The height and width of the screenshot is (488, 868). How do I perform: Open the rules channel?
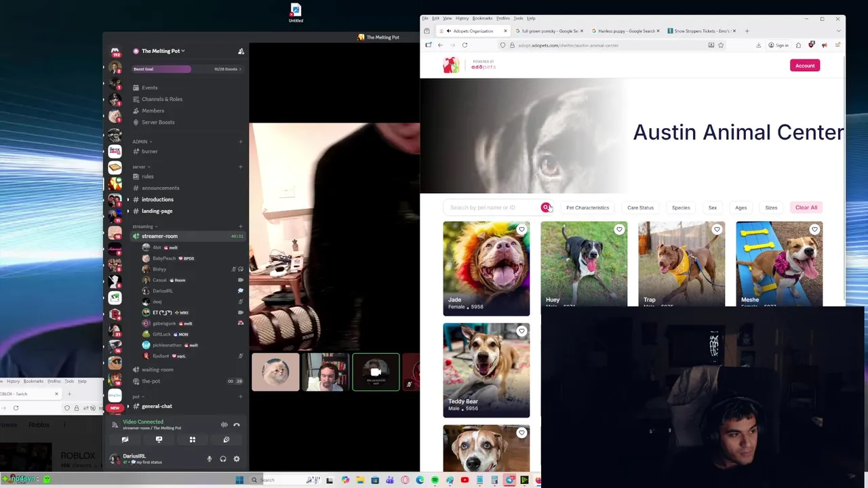(148, 176)
